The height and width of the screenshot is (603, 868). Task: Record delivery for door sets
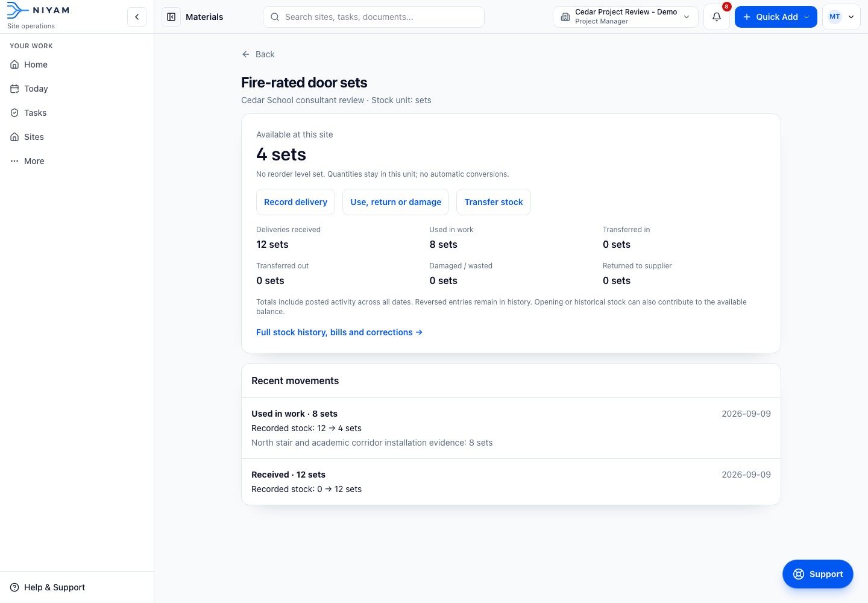[x=295, y=202]
